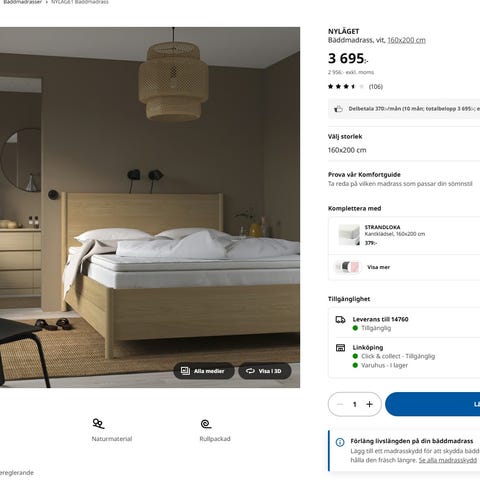480x480 pixels.
Task: Follow the 160x200 cm size link
Action: point(406,40)
